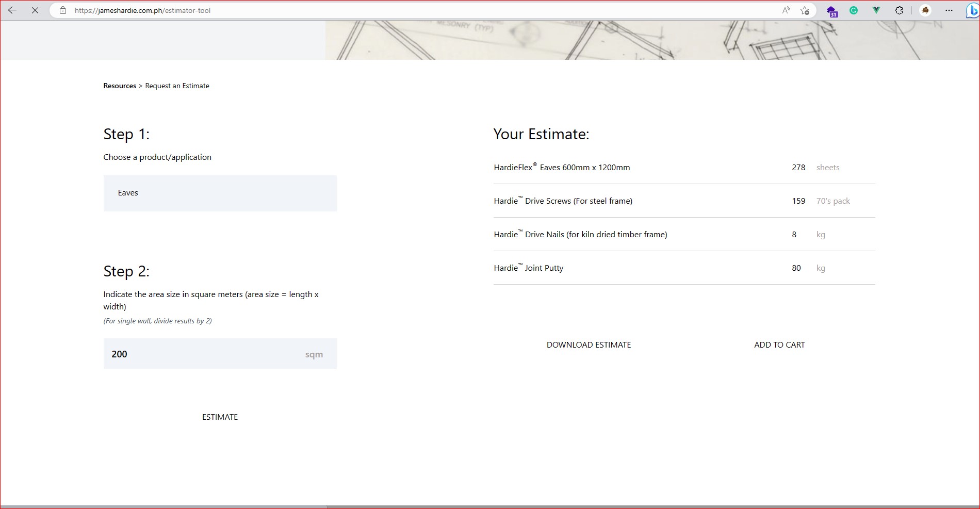
Task: Add this page to favorites with star icon
Action: coord(805,10)
